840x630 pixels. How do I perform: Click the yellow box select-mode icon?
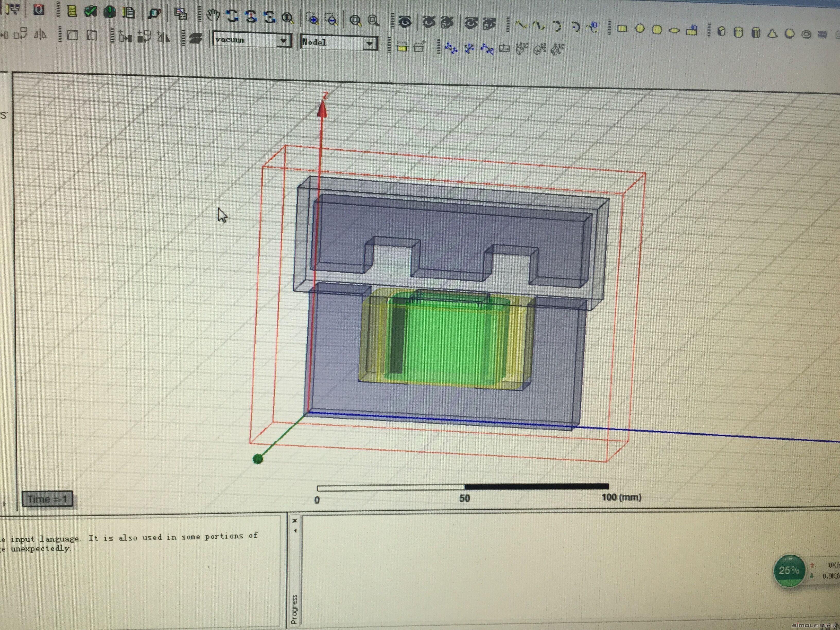click(x=402, y=47)
